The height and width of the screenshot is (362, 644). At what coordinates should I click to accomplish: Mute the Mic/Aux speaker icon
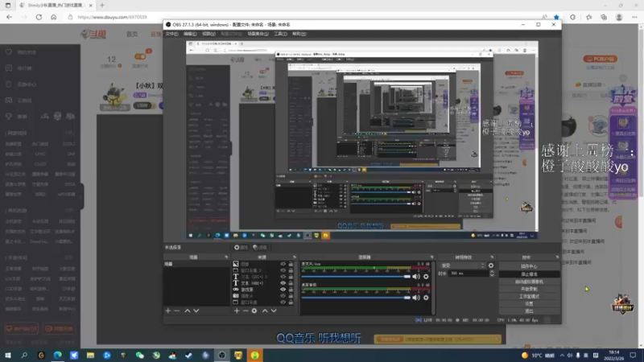point(416,277)
